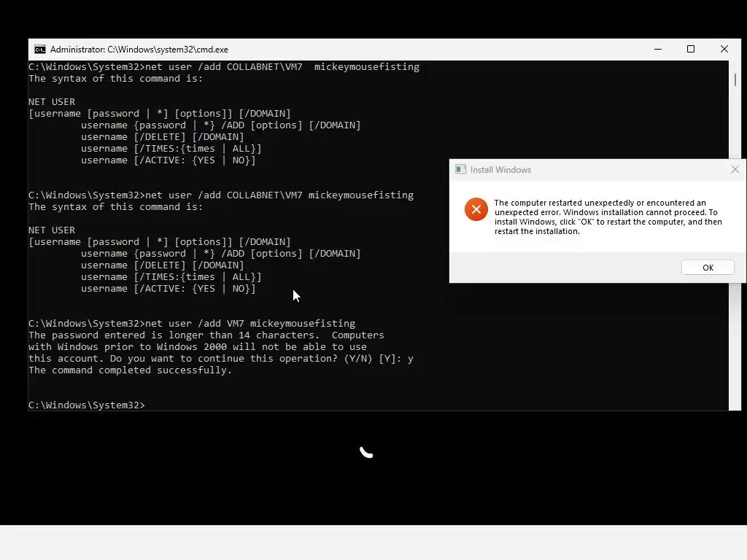Click the empty prompt 'C:\Windows\System32>' at bottom

pos(87,405)
